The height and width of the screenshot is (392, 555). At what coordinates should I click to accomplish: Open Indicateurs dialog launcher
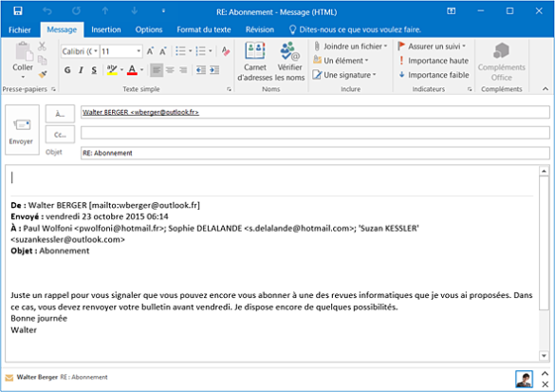coord(470,89)
